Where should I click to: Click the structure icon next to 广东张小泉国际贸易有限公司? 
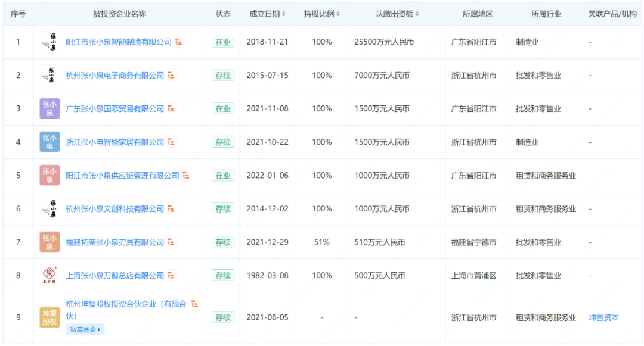171,109
